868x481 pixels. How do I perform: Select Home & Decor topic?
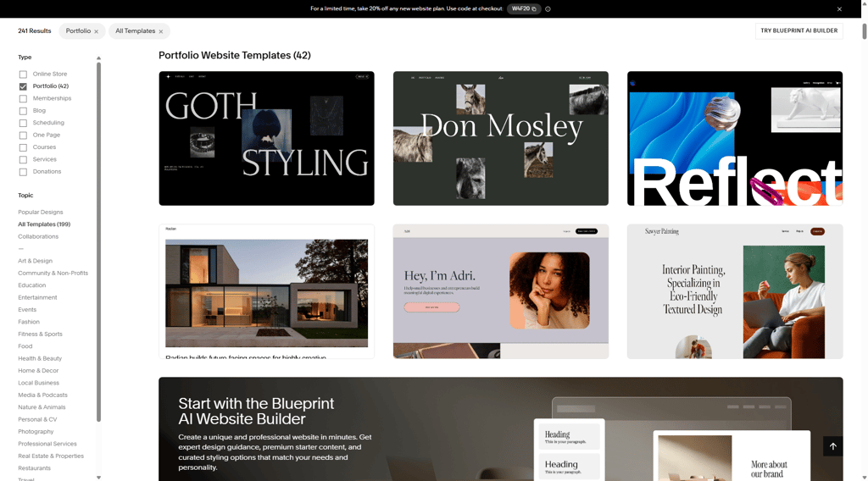click(x=37, y=370)
